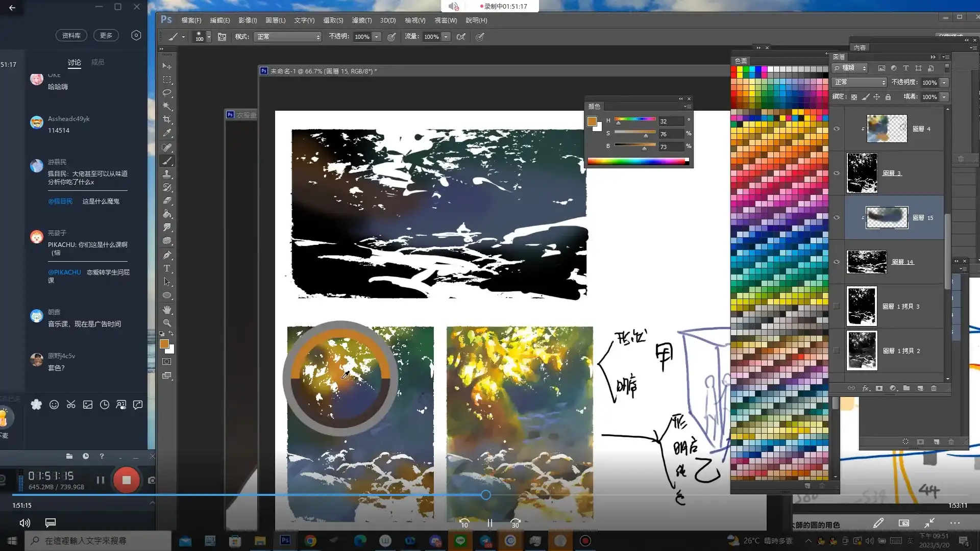This screenshot has width=980, height=551.
Task: Toggle visibility of layer 圖層 14
Action: point(837,262)
